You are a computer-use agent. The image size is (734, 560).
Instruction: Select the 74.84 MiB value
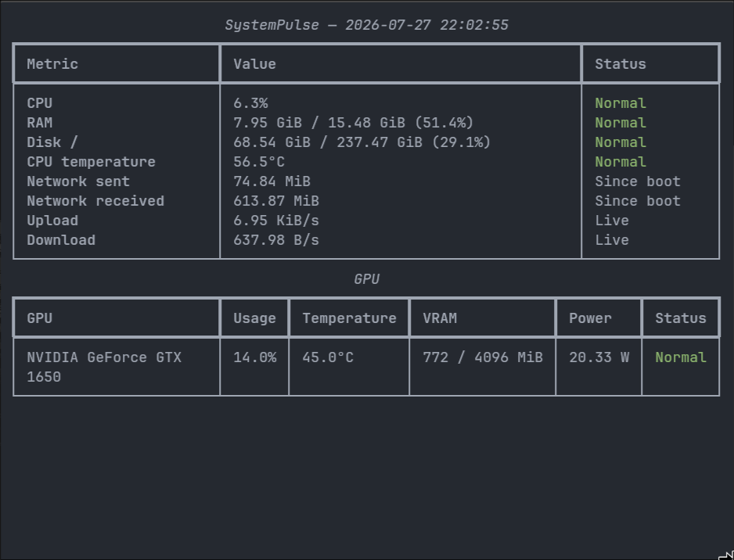tap(272, 181)
